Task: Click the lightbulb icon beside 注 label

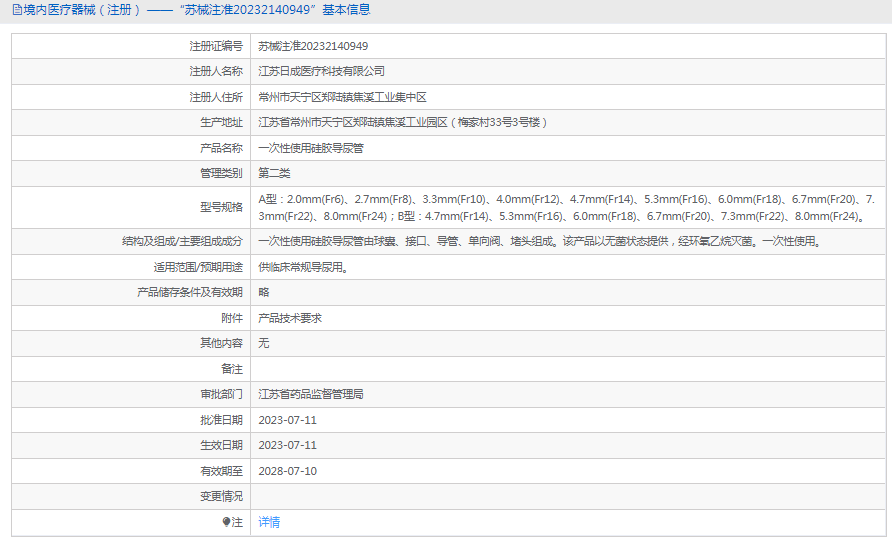Action: (x=226, y=522)
